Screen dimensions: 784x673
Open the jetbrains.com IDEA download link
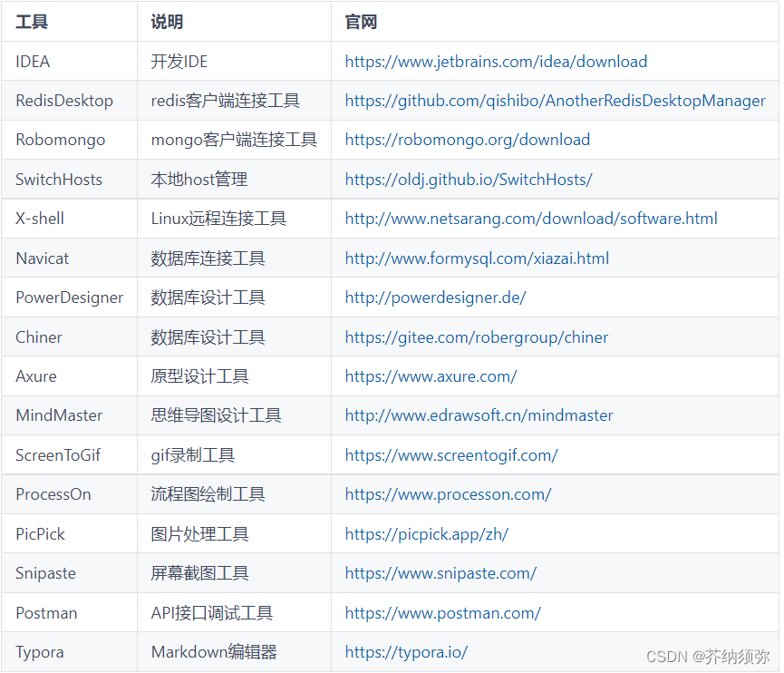[x=496, y=62]
